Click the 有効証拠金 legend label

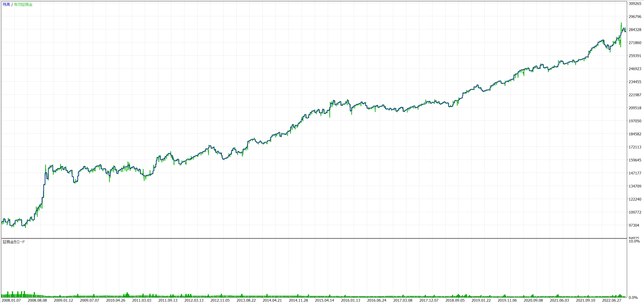[23, 5]
